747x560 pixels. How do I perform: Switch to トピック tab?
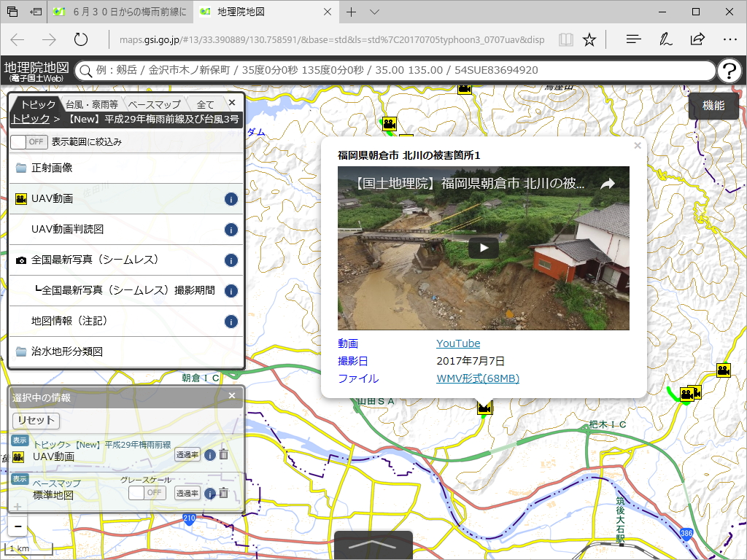(x=38, y=104)
